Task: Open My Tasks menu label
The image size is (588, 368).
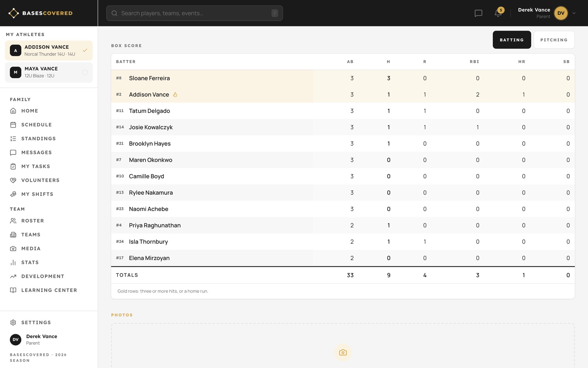Action: (36, 166)
